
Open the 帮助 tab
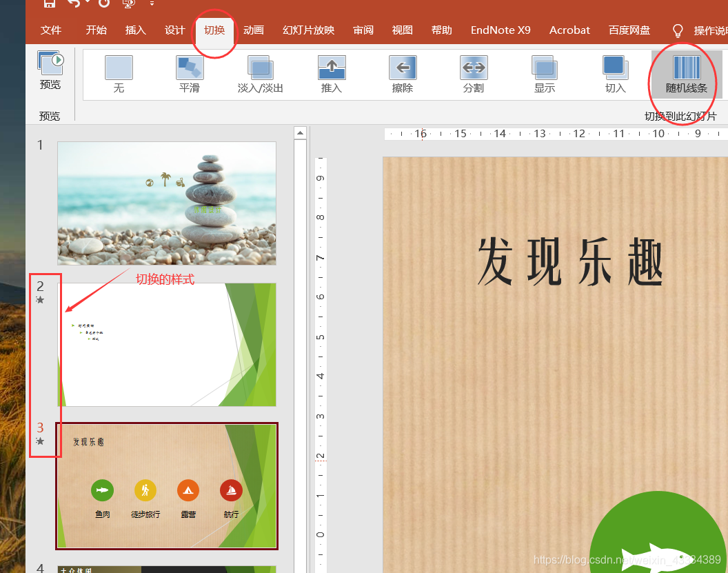point(441,30)
